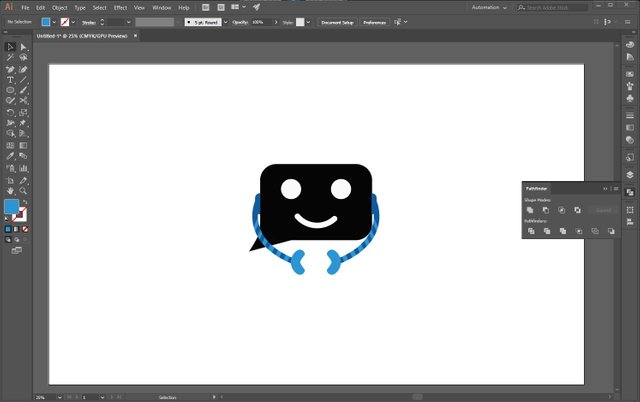
Task: Open the Effect menu
Action: click(x=120, y=7)
